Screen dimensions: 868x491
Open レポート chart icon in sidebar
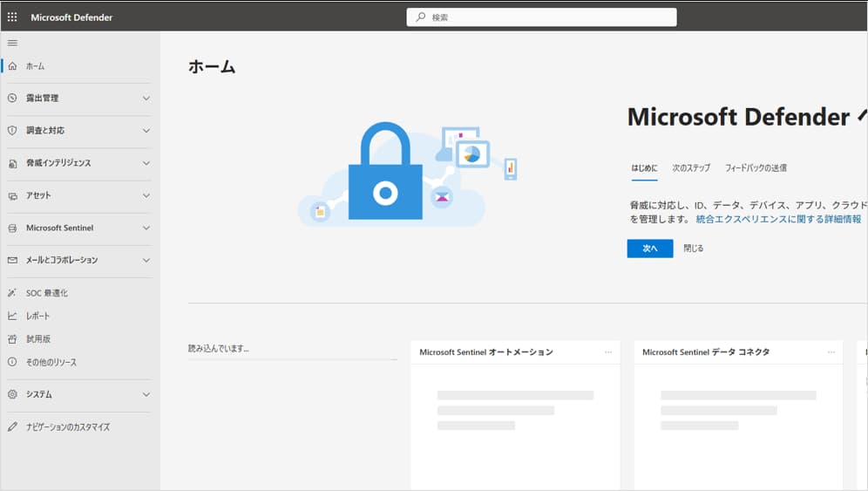[12, 316]
